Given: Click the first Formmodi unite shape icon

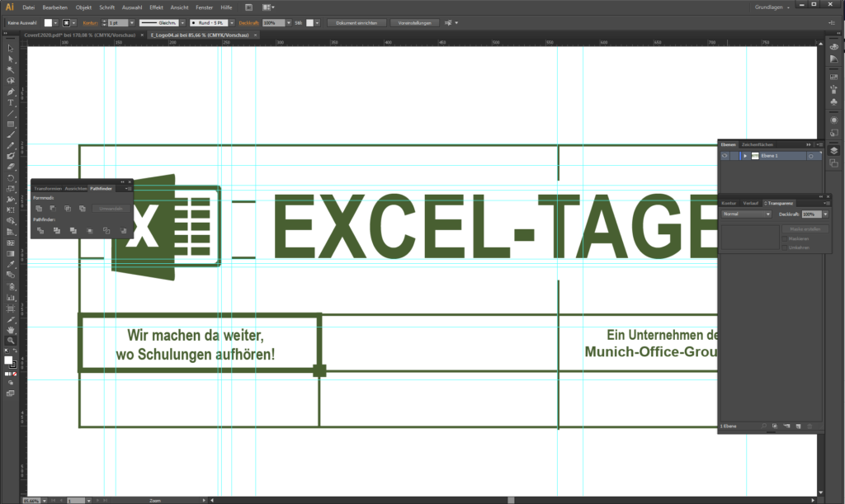Looking at the screenshot, I should coord(40,209).
